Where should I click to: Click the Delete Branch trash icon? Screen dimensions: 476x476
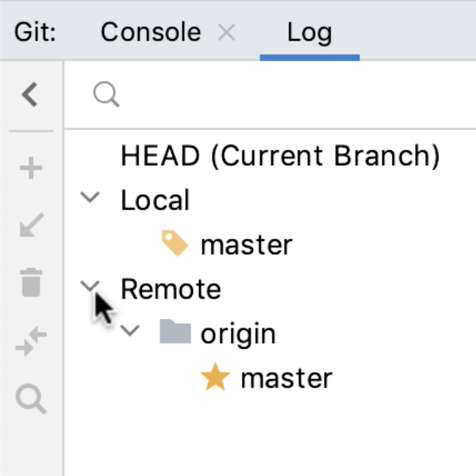point(30,283)
